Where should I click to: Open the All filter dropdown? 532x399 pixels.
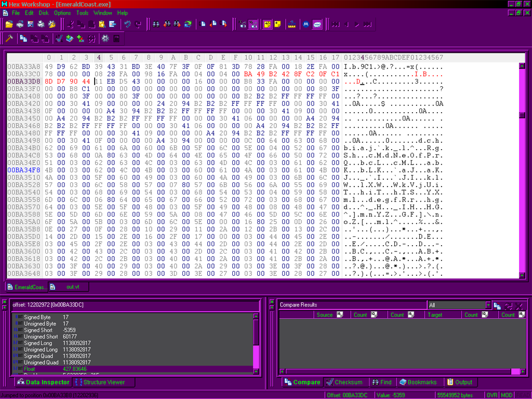(x=488, y=305)
